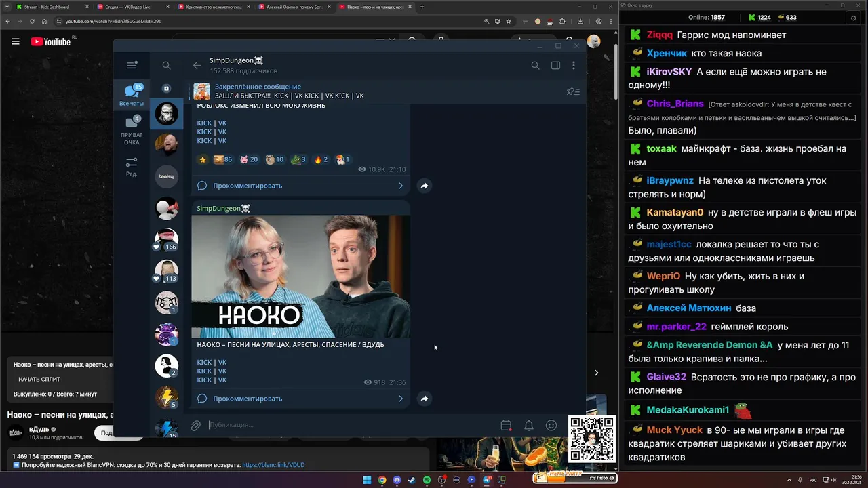Open the Ред. folder editor
This screenshot has width=868, height=488.
(132, 167)
